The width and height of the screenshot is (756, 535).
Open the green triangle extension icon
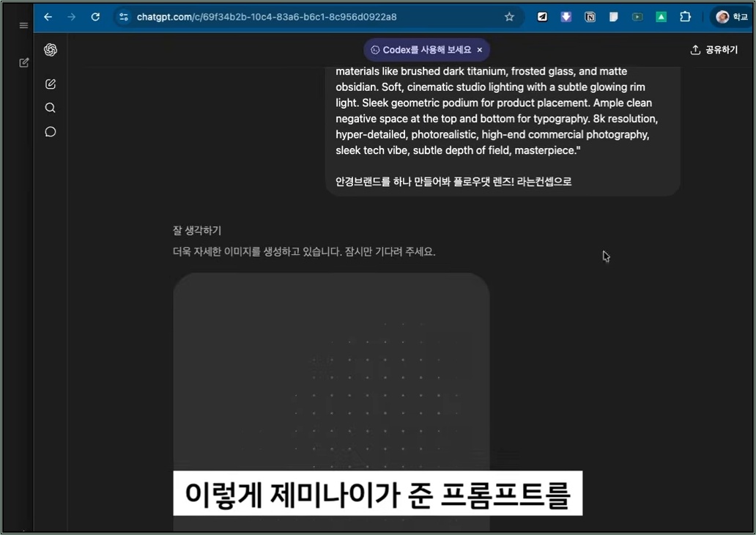(x=661, y=17)
